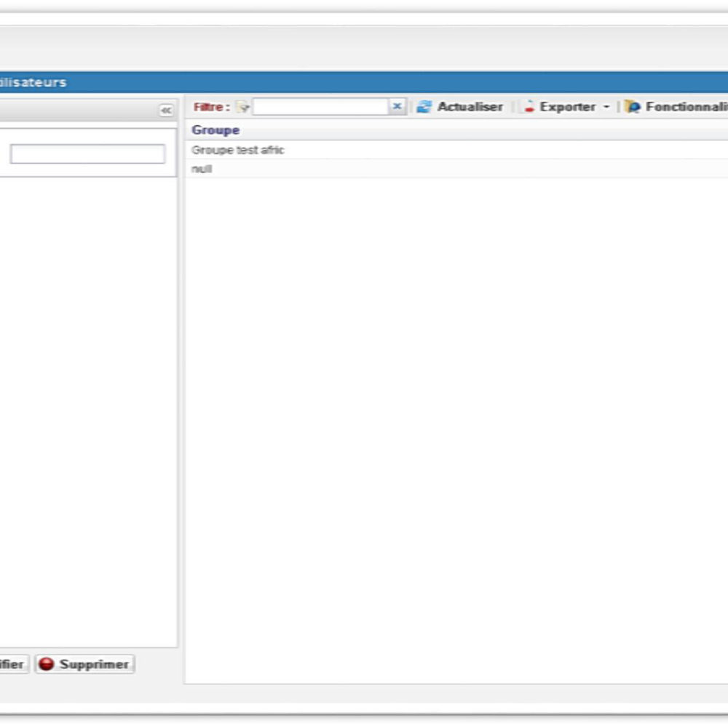Focus the Filtre text input field
This screenshot has height=728, width=728.
[x=320, y=107]
